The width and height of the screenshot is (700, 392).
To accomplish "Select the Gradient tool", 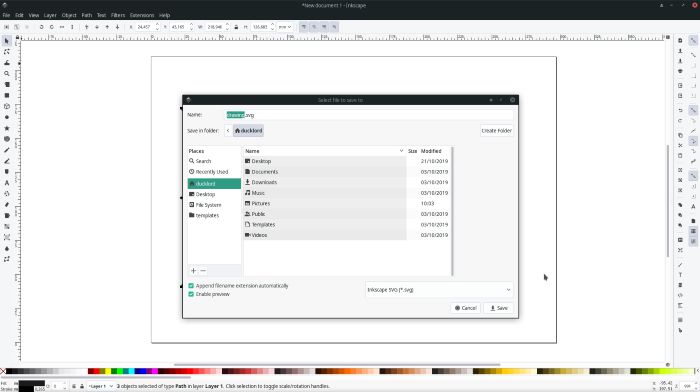I will 7,227.
